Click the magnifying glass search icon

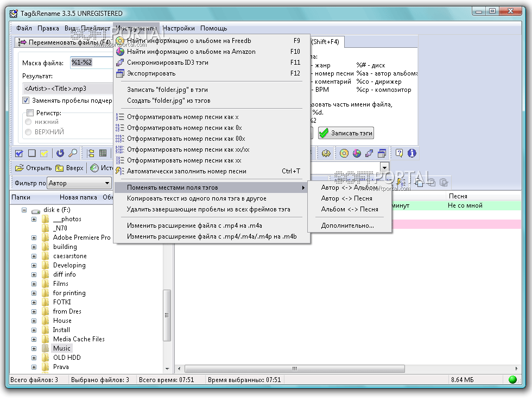pyautogui.click(x=73, y=153)
